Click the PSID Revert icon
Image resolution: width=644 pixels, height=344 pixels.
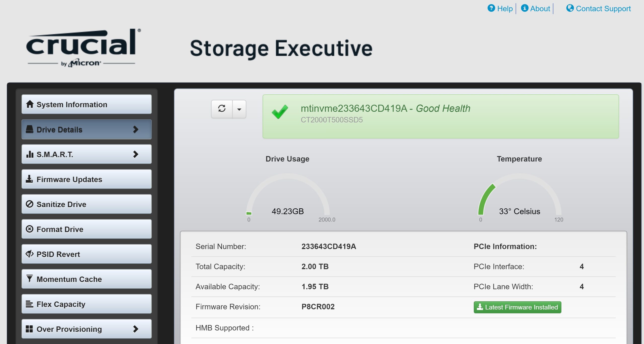tap(29, 254)
